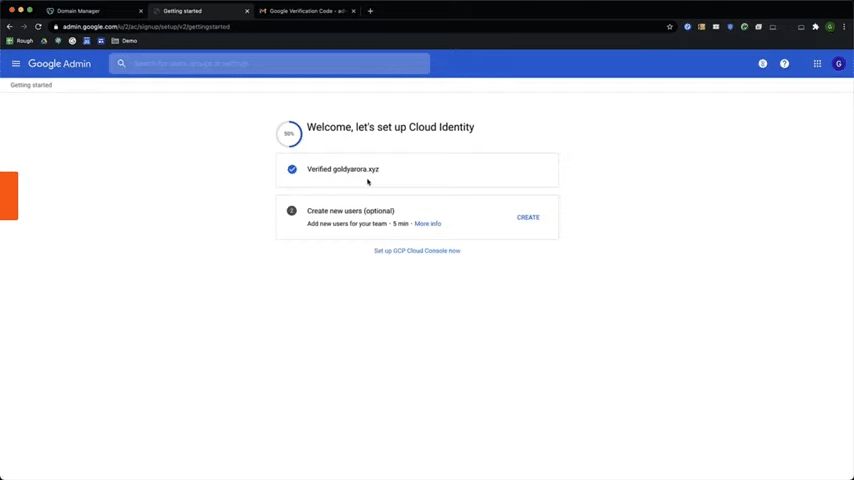Click the site lock icon
Image resolution: width=854 pixels, height=480 pixels.
(x=56, y=27)
